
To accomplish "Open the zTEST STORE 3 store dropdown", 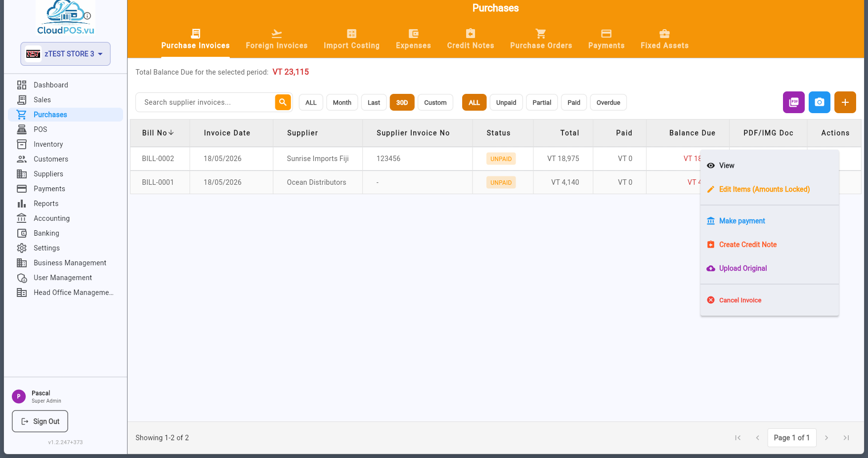I will pyautogui.click(x=65, y=54).
